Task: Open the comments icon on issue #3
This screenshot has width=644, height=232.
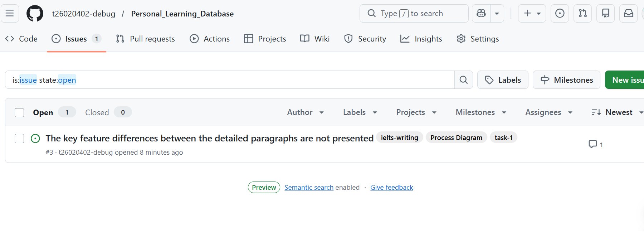Action: (x=595, y=144)
